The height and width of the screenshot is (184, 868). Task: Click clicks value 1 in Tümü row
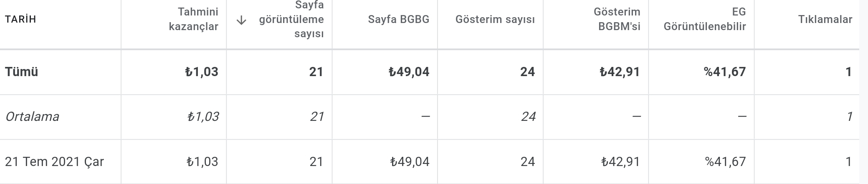tap(848, 72)
